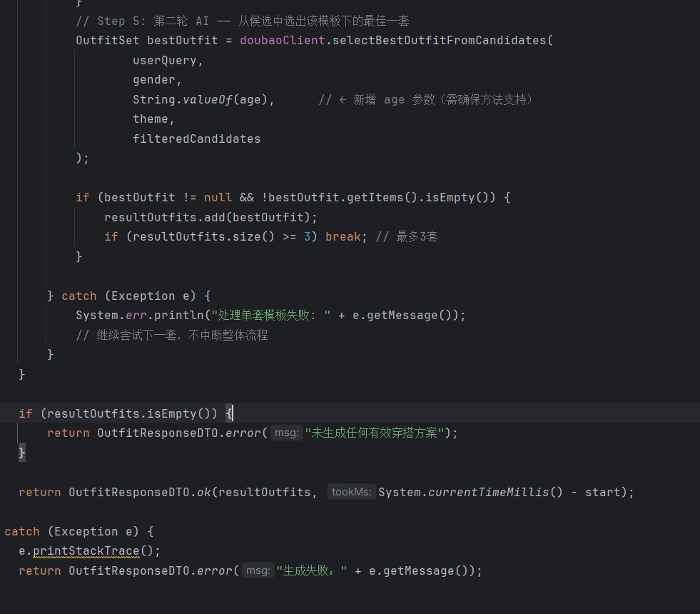
Task: Click the '最多3套' comment
Action: [x=407, y=236]
